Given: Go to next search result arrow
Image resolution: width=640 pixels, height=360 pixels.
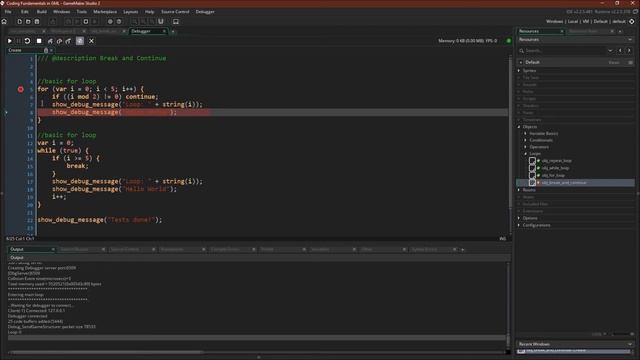Looking at the screenshot, I should (x=629, y=51).
